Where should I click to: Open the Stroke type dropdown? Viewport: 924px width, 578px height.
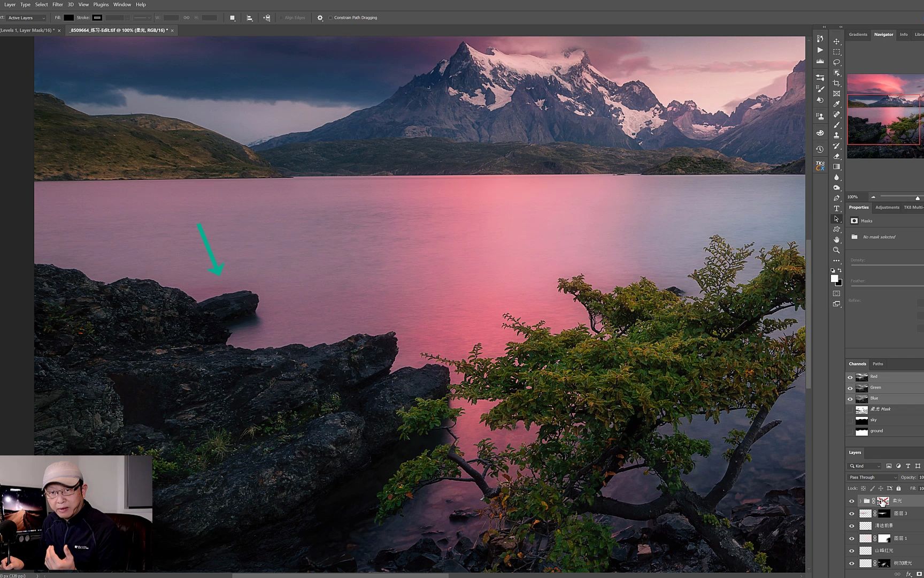[142, 18]
